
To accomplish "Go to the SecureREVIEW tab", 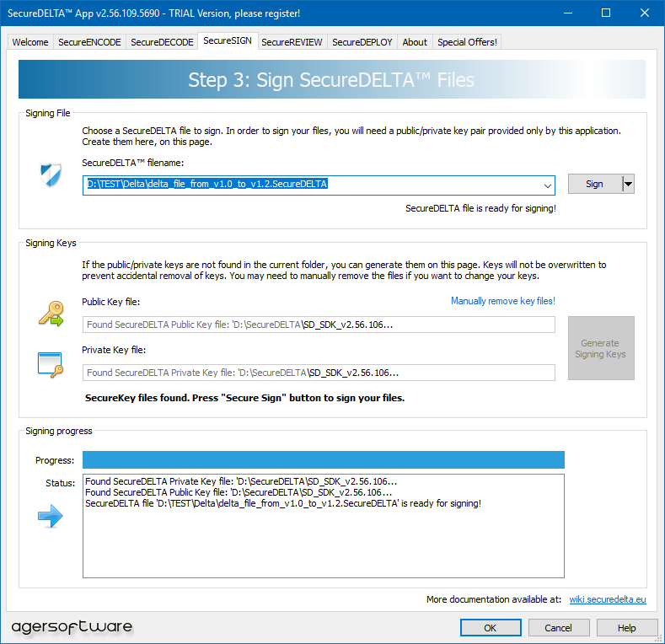I will point(292,42).
